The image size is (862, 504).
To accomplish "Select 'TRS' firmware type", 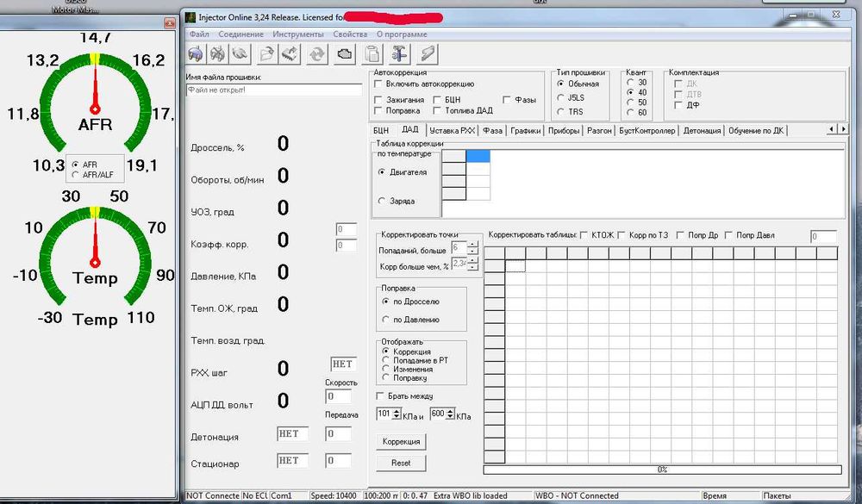I will tap(560, 112).
